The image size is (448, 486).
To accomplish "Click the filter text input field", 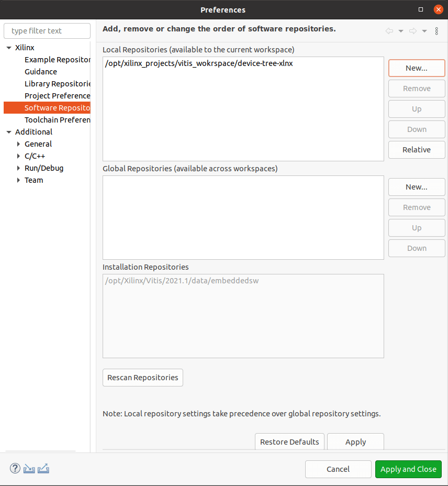I will [47, 30].
